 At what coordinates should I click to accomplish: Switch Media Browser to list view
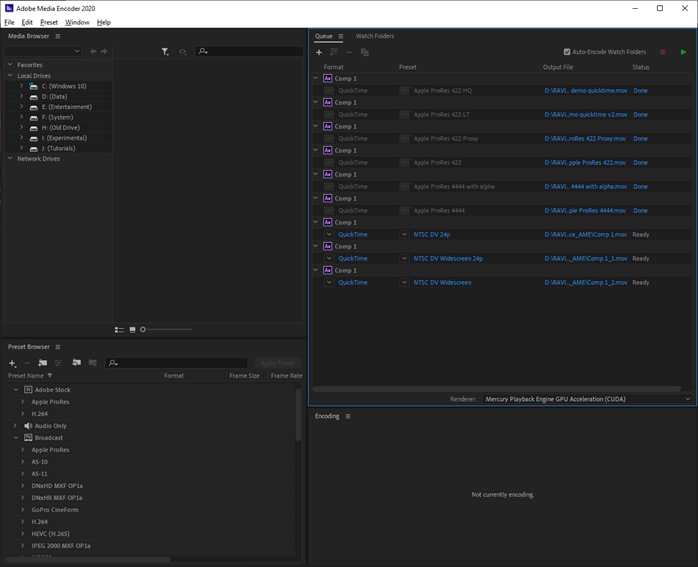pyautogui.click(x=120, y=329)
